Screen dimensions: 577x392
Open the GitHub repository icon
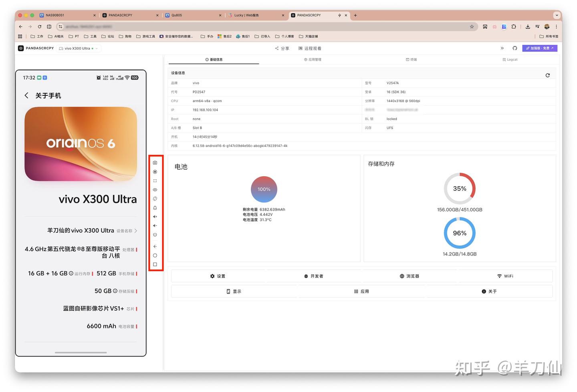[515, 48]
